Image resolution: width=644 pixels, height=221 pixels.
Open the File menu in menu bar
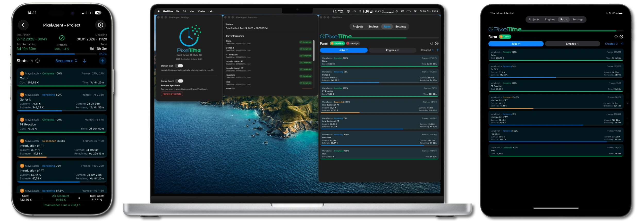[x=177, y=11]
